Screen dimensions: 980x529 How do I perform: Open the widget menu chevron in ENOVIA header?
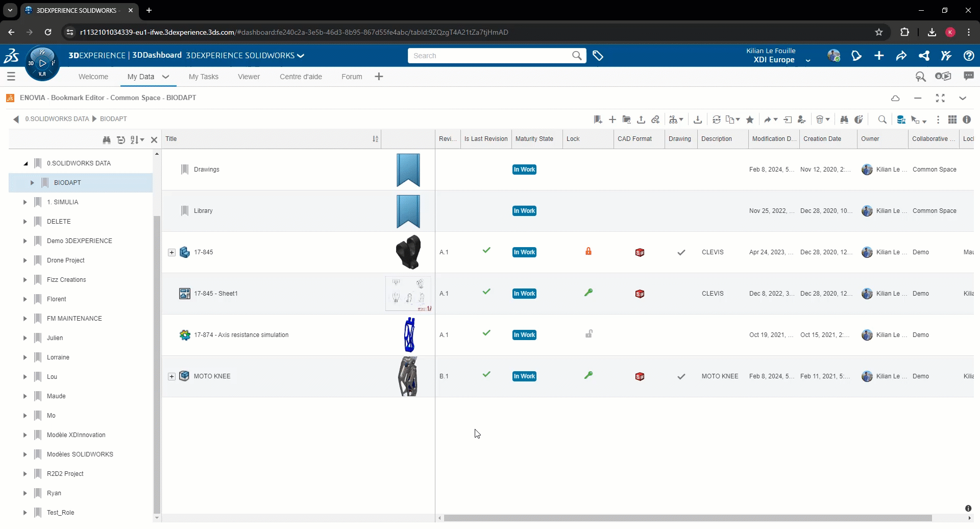click(963, 98)
